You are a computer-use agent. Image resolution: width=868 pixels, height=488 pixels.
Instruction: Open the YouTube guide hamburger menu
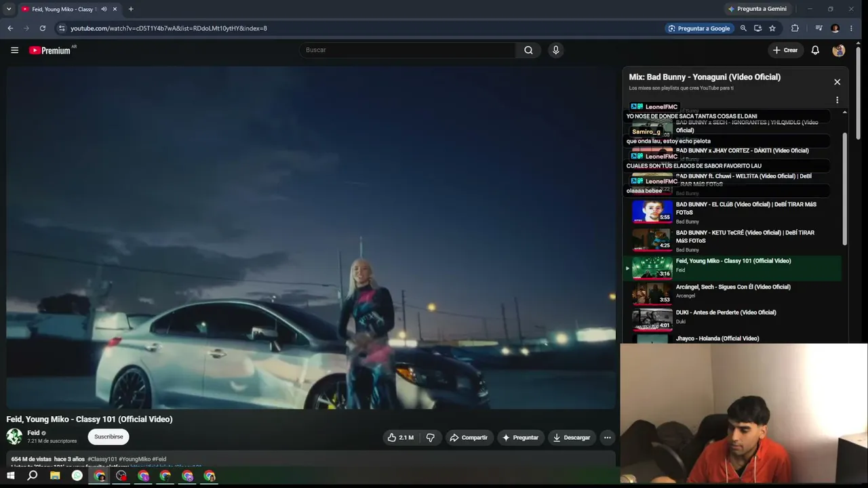pos(14,50)
